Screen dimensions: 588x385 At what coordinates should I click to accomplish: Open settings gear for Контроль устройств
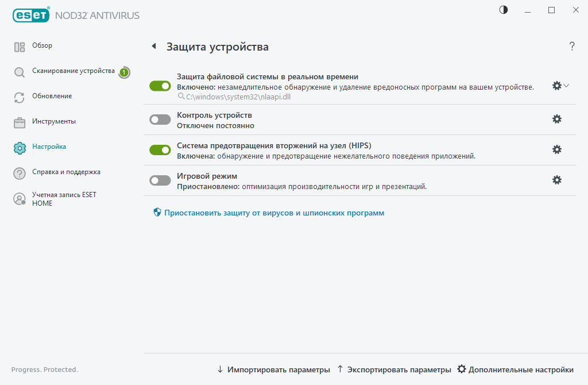557,119
